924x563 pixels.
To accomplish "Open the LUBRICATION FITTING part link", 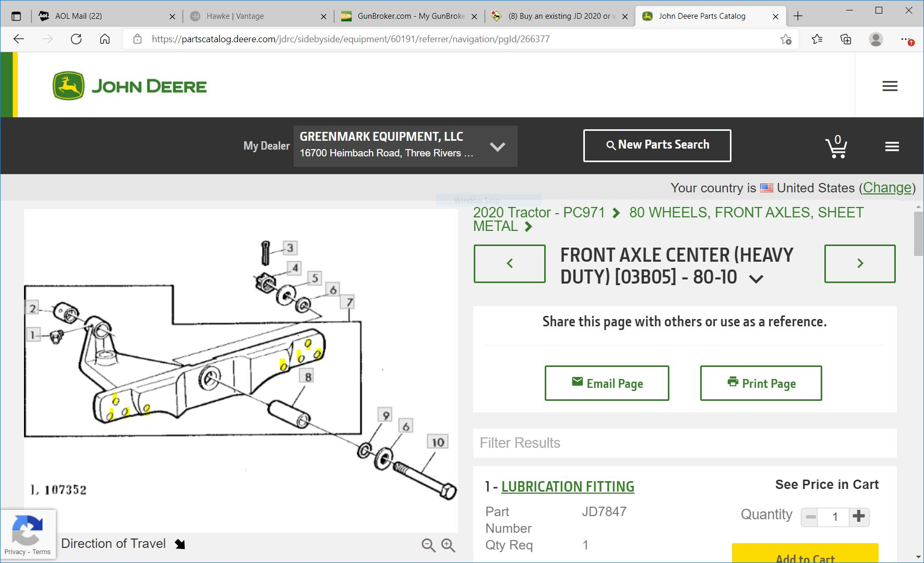I will (568, 486).
